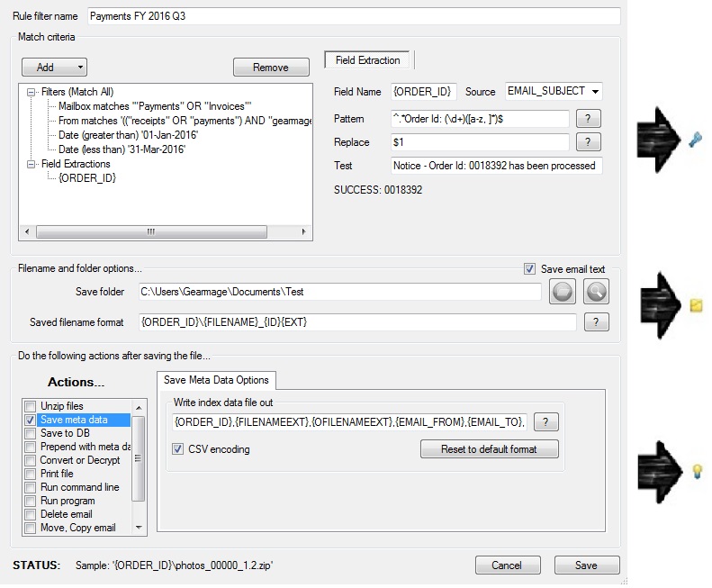The height and width of the screenshot is (588, 712).
Task: Click the yellow envelope icon at right
Action: pos(696,306)
